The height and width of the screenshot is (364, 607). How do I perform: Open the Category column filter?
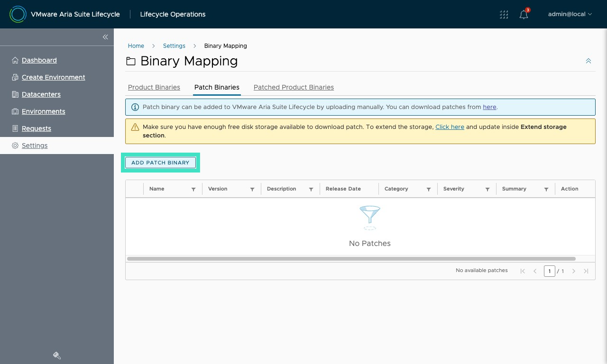point(429,189)
